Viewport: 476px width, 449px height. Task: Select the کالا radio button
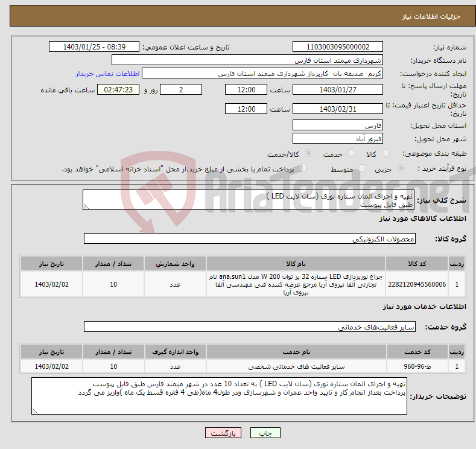(386, 153)
